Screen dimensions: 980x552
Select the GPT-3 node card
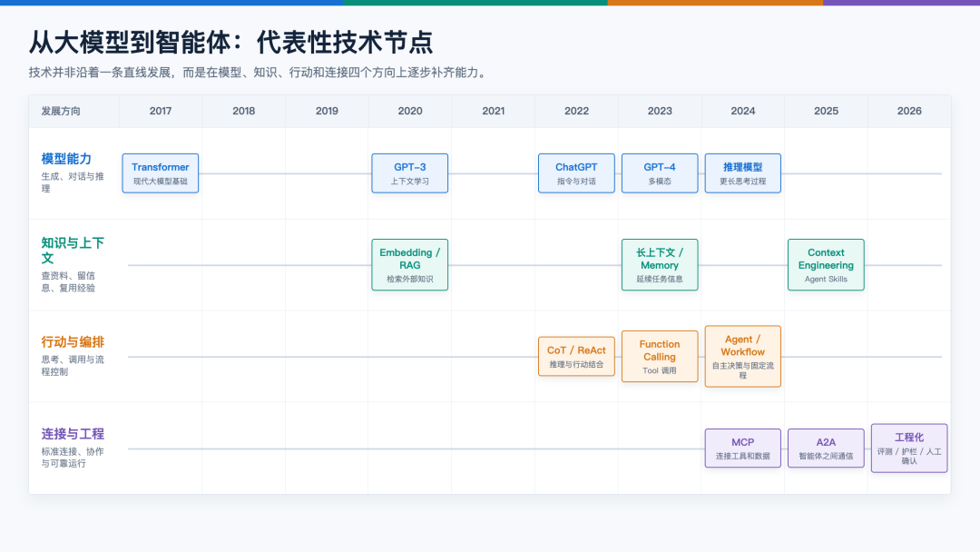[x=410, y=173]
